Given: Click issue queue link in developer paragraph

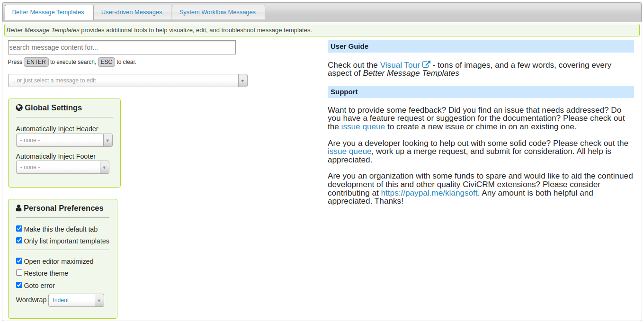Looking at the screenshot, I should coord(349,152).
